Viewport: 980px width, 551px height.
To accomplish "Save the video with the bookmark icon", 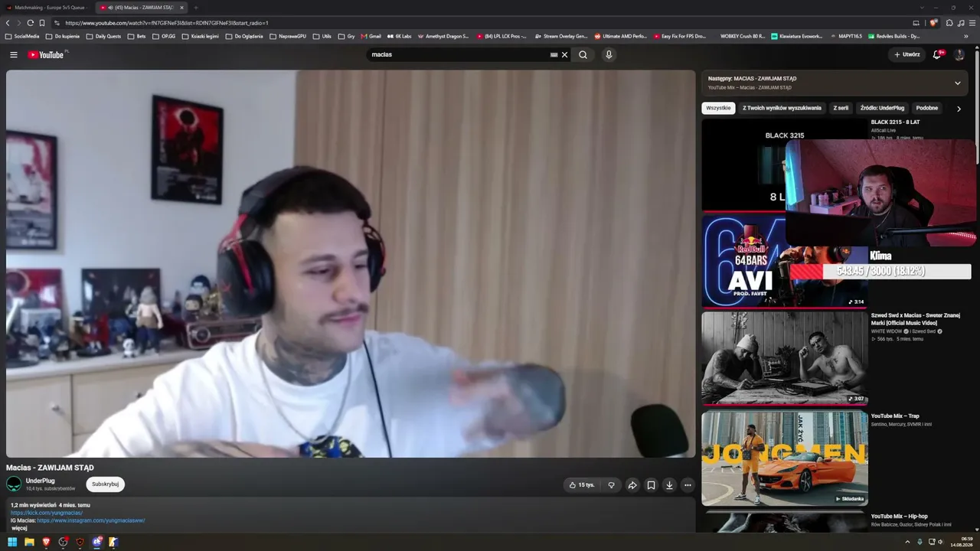I will (x=651, y=484).
